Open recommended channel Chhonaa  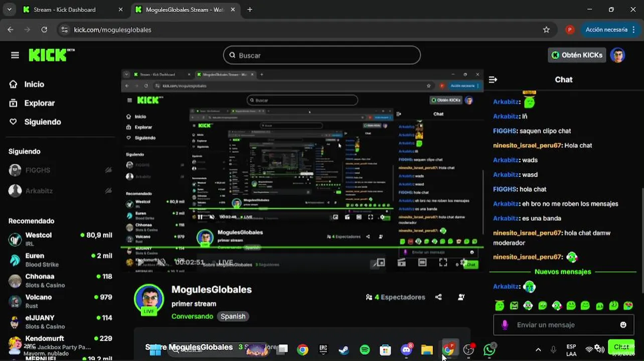point(60,280)
